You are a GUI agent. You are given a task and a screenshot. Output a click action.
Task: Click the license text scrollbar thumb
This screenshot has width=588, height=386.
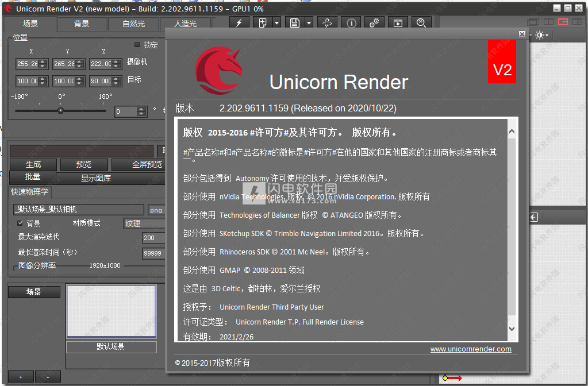tap(512, 227)
